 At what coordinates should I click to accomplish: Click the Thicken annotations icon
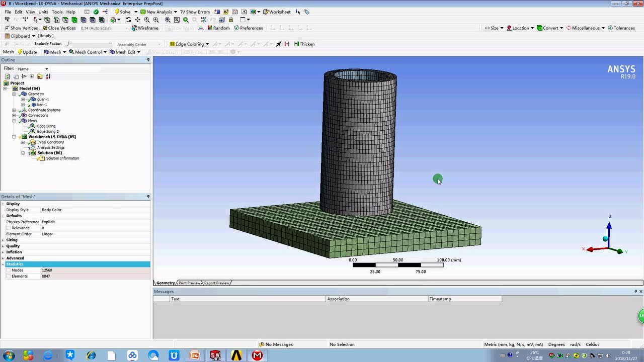[x=296, y=44]
